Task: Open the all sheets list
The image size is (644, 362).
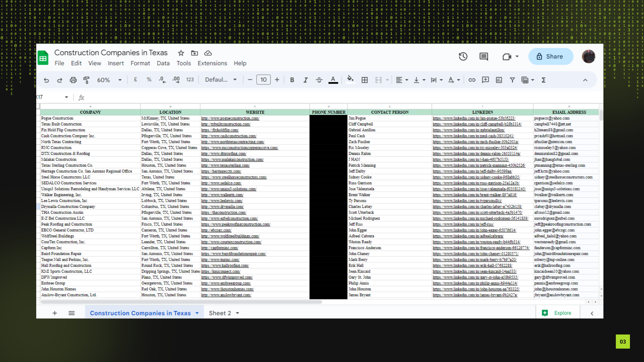Action: [71, 313]
